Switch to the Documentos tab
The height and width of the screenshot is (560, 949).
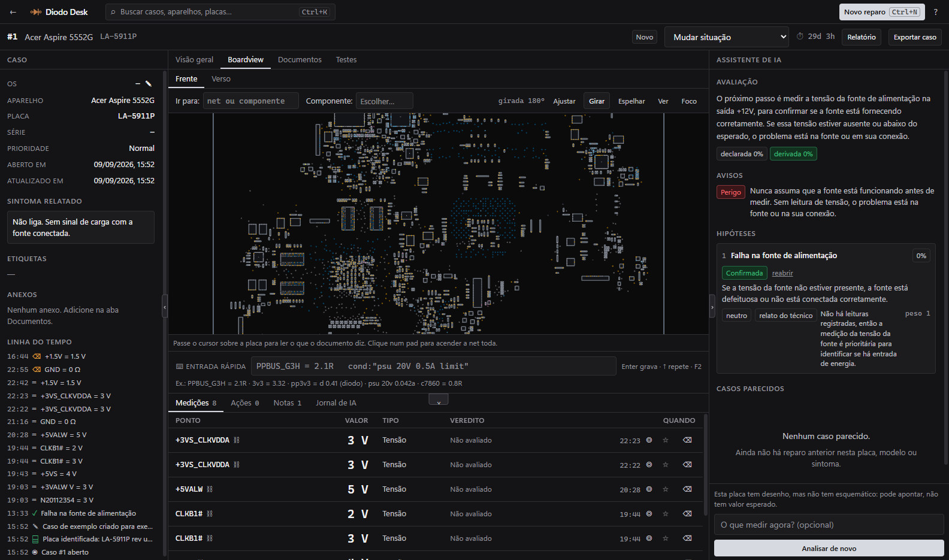pos(300,60)
